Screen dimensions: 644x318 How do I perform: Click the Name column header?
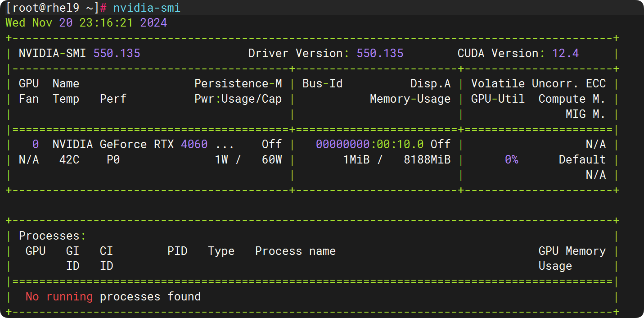66,83
